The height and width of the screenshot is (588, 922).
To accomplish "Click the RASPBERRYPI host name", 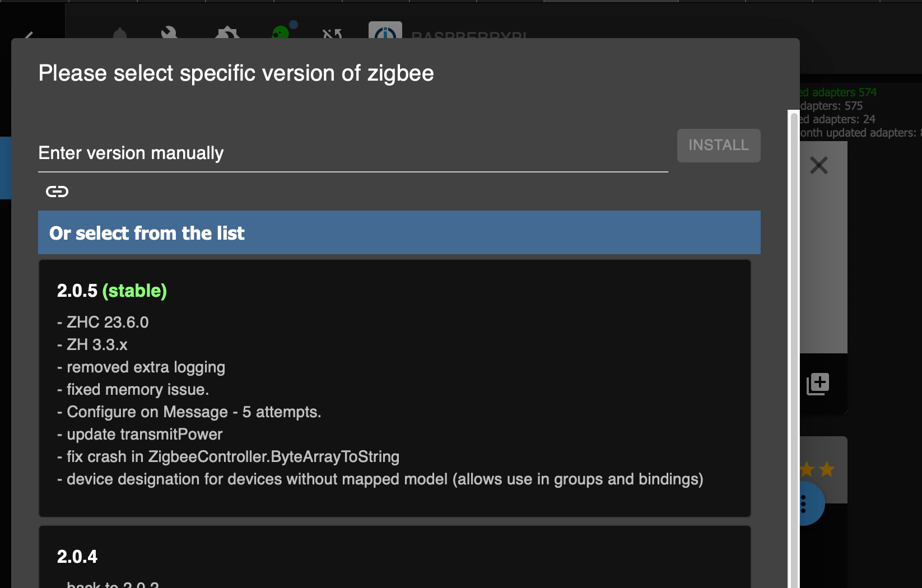I will (469, 35).
